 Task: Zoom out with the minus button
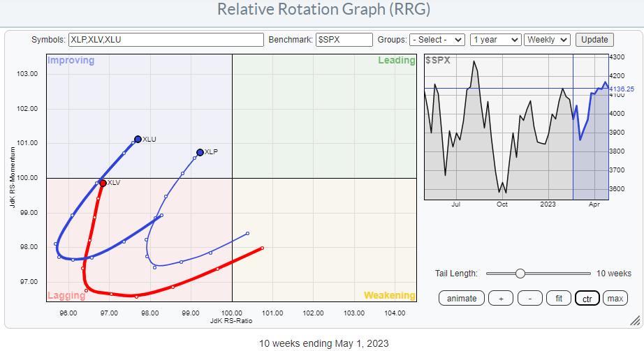[530, 298]
